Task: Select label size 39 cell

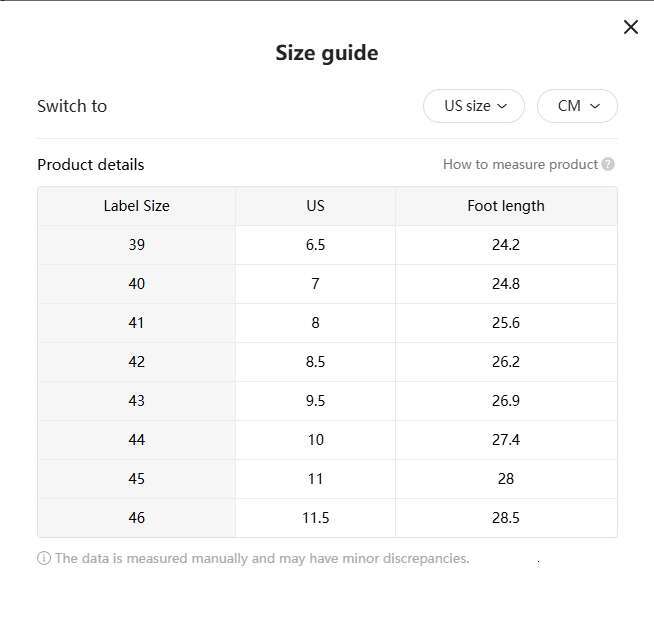Action: point(137,245)
